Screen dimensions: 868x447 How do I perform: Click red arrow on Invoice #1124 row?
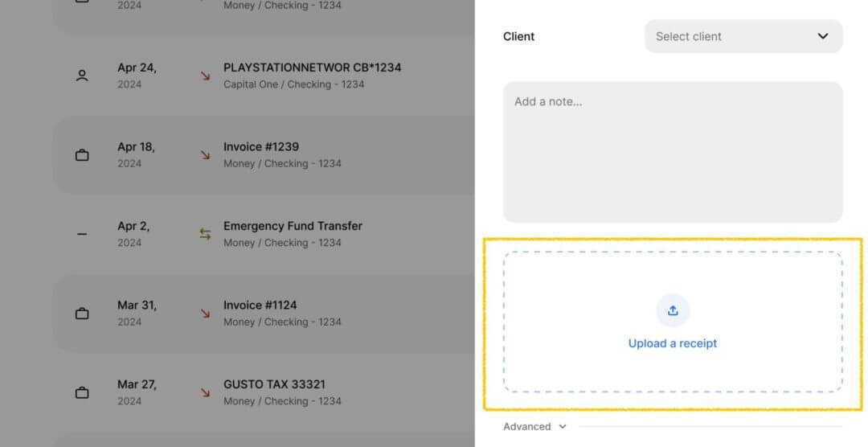pos(206,314)
